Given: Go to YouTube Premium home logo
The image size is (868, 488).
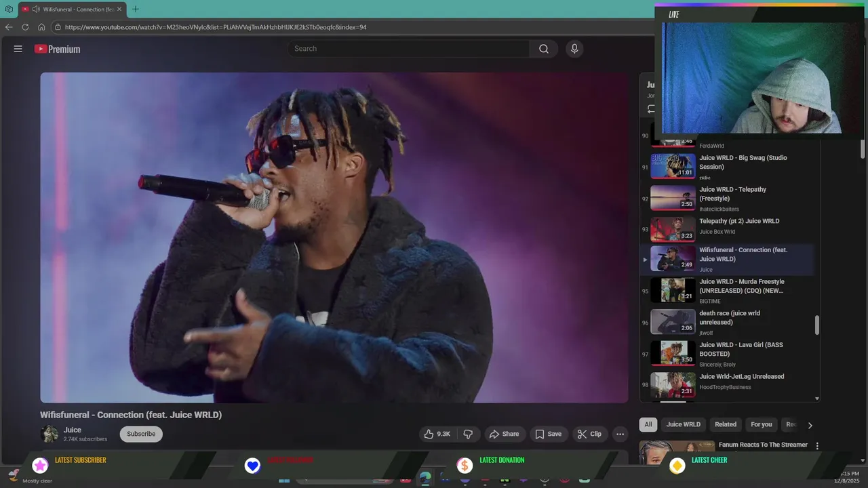Looking at the screenshot, I should [58, 49].
